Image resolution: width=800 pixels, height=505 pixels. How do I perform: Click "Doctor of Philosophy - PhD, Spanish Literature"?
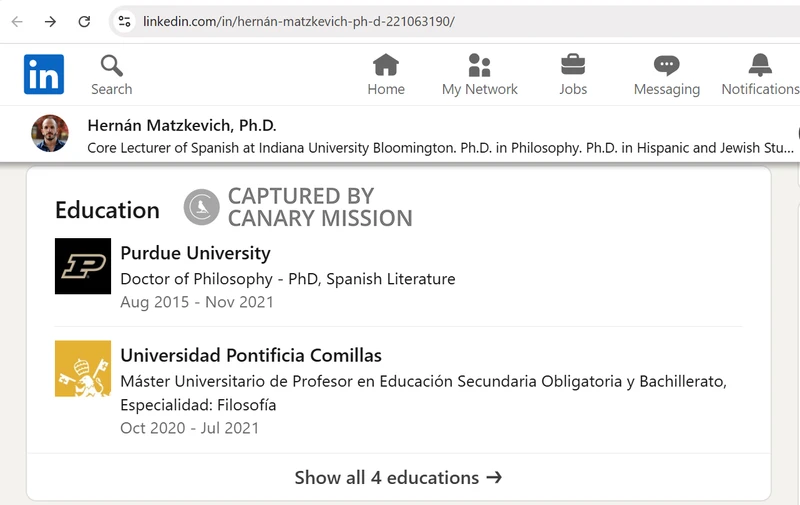tap(288, 279)
